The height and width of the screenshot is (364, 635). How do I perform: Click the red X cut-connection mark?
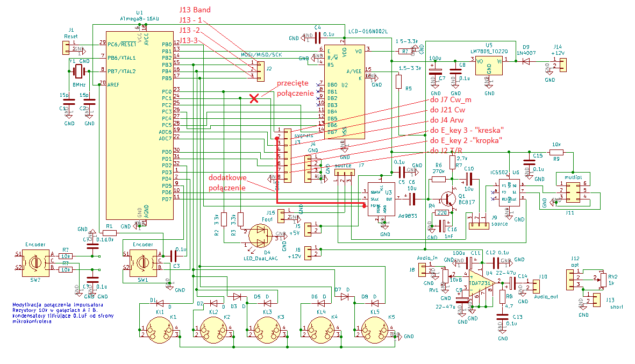[255, 98]
